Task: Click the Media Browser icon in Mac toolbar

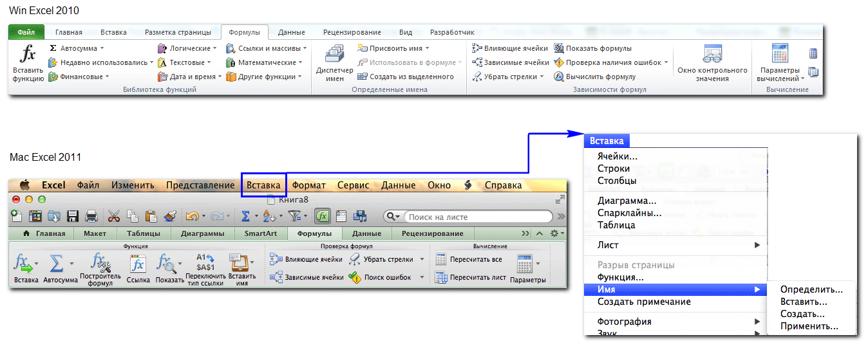Action: pyautogui.click(x=361, y=216)
